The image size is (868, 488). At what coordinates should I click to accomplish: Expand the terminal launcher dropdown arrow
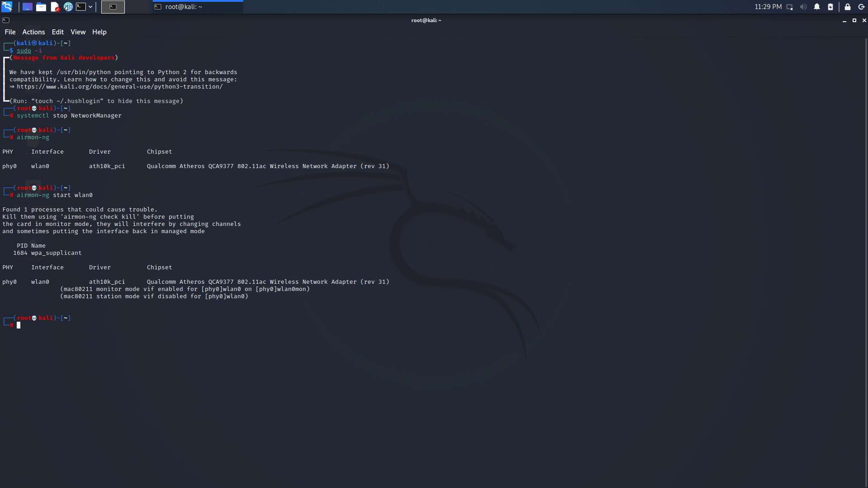[x=90, y=7]
